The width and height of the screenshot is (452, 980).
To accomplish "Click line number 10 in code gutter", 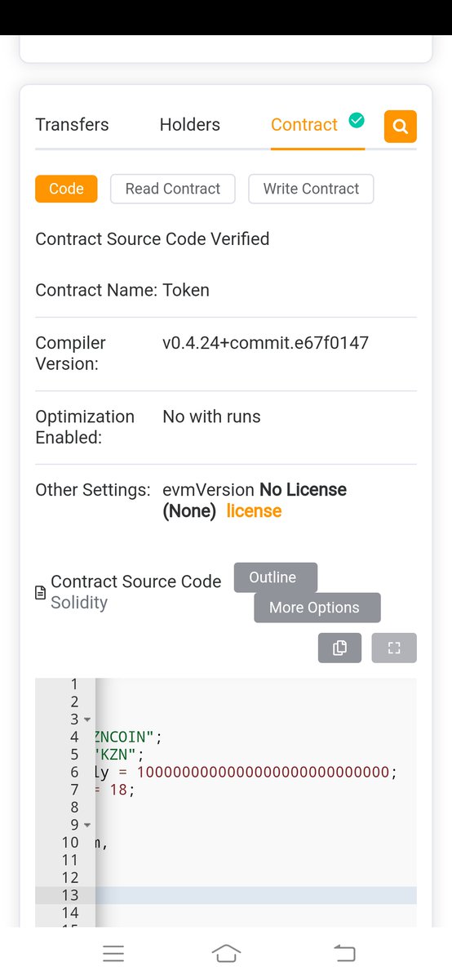I will (x=70, y=842).
